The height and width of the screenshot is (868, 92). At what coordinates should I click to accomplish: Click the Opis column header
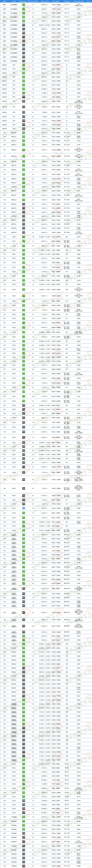[x=88, y=1]
